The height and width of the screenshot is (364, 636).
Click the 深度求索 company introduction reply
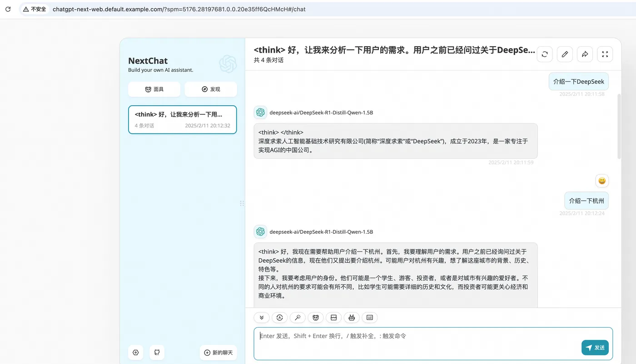(x=396, y=141)
